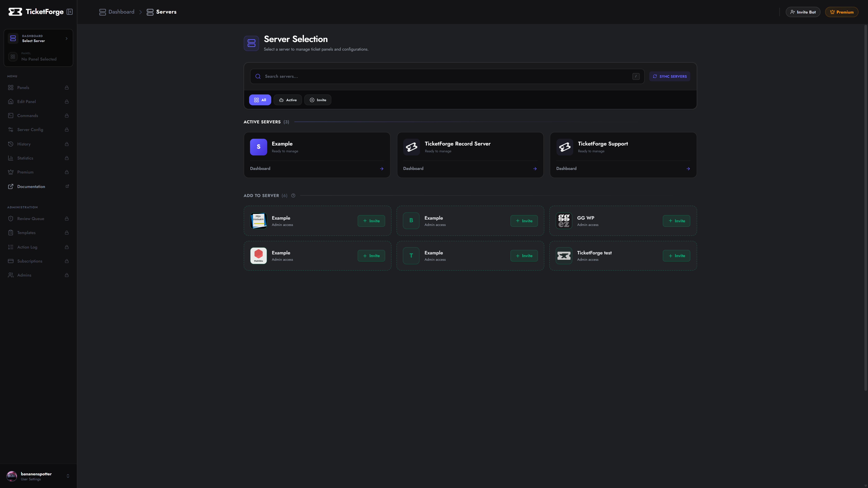
Task: Click the Statistics bar chart icon
Action: click(11, 158)
